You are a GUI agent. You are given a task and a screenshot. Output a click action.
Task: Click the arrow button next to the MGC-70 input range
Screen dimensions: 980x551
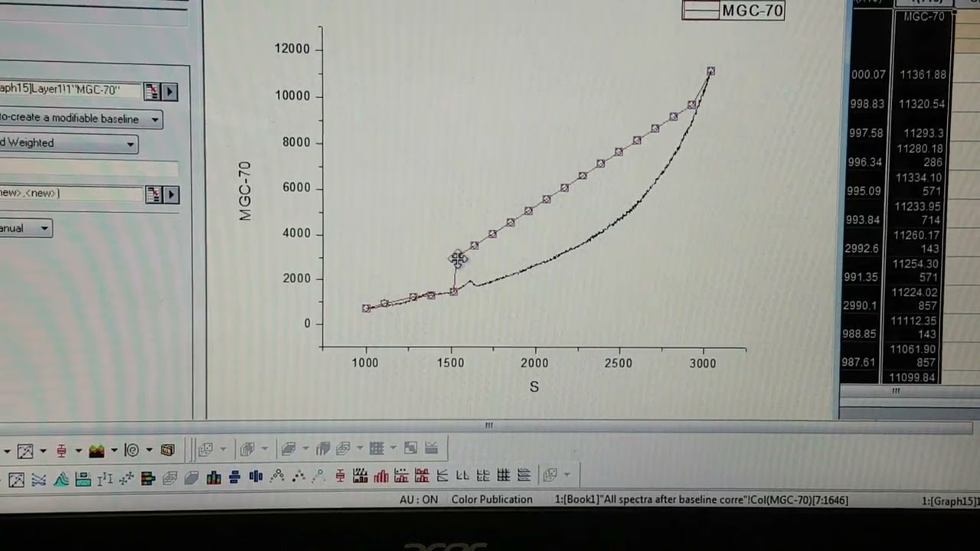[170, 92]
